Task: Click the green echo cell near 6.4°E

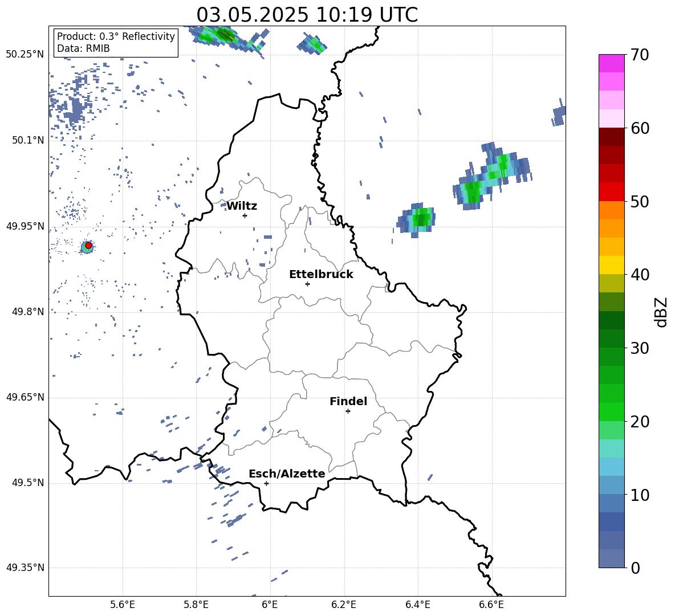Action: 416,219
